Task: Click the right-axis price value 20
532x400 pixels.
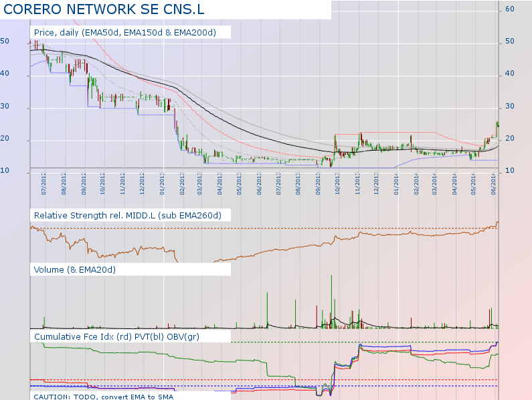Action: [x=510, y=138]
